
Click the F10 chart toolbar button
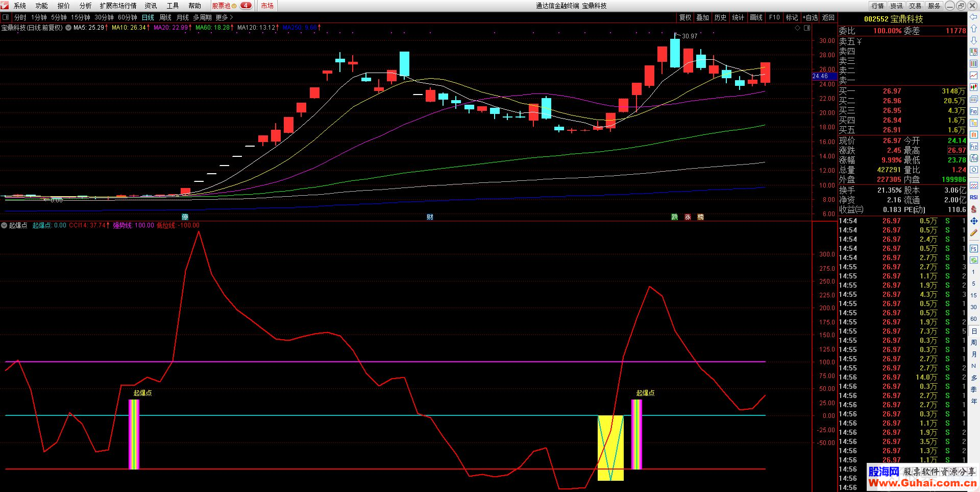click(x=774, y=17)
